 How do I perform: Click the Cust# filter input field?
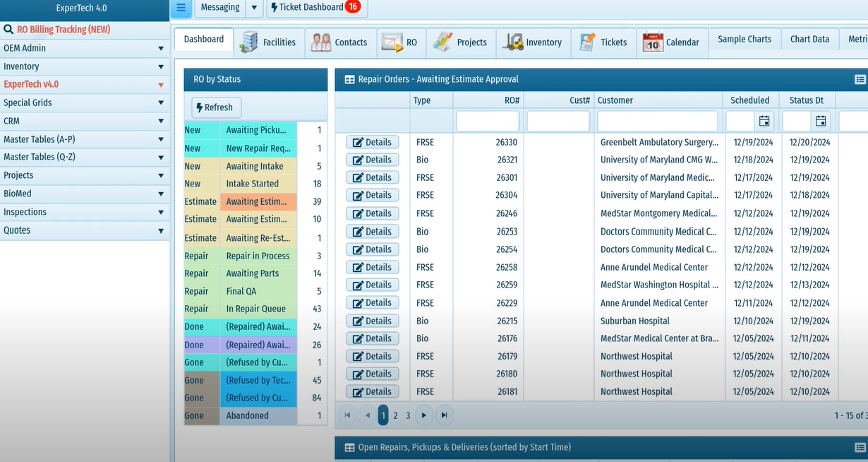pos(558,121)
